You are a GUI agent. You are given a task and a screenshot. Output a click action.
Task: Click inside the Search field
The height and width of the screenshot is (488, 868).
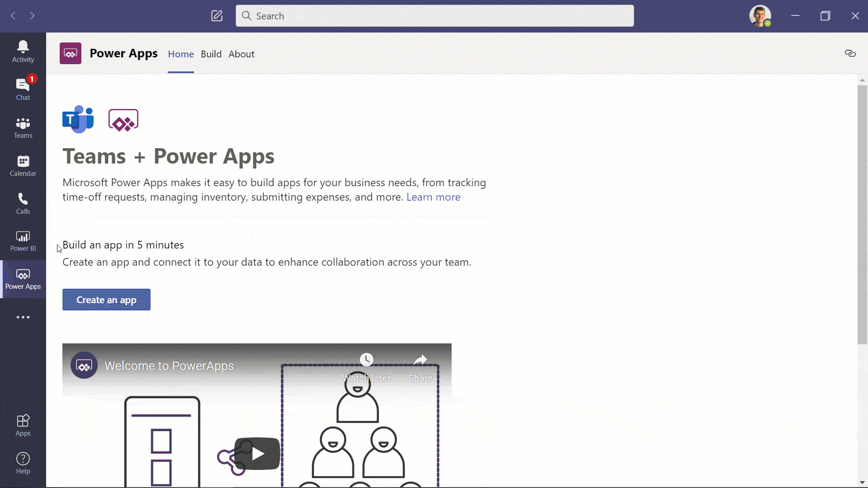434,15
